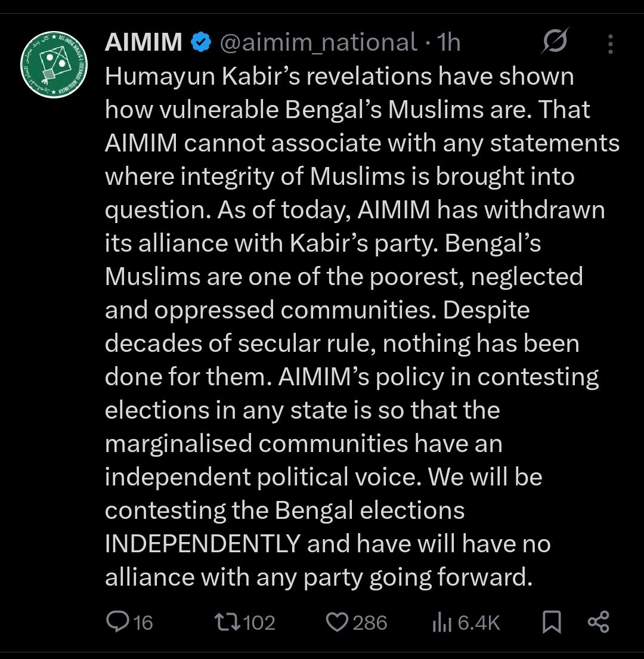Open the share post icon
The image size is (644, 659).
click(x=598, y=622)
